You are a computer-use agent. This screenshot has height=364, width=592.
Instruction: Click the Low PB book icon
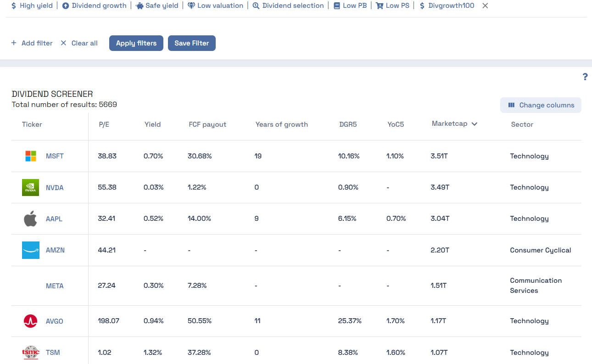tap(336, 6)
